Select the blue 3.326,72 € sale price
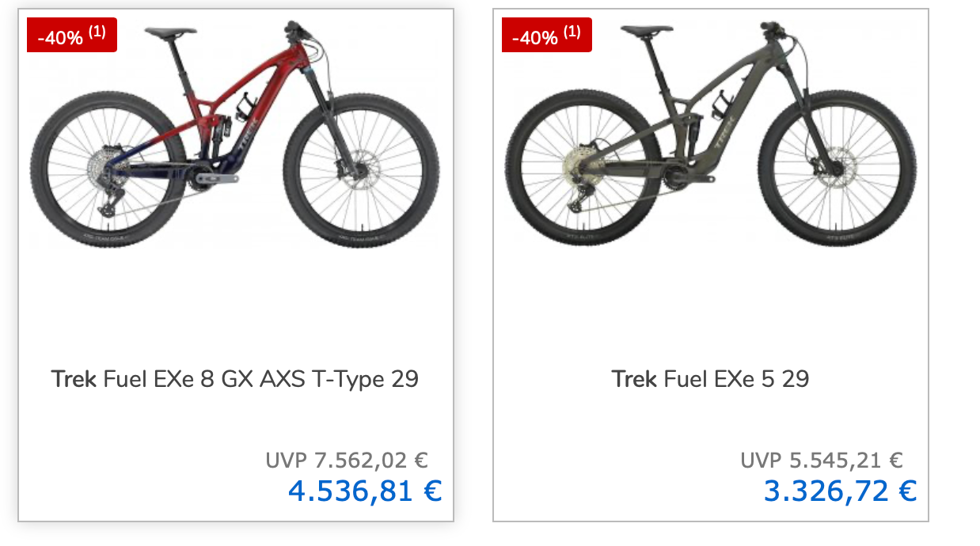 840,491
